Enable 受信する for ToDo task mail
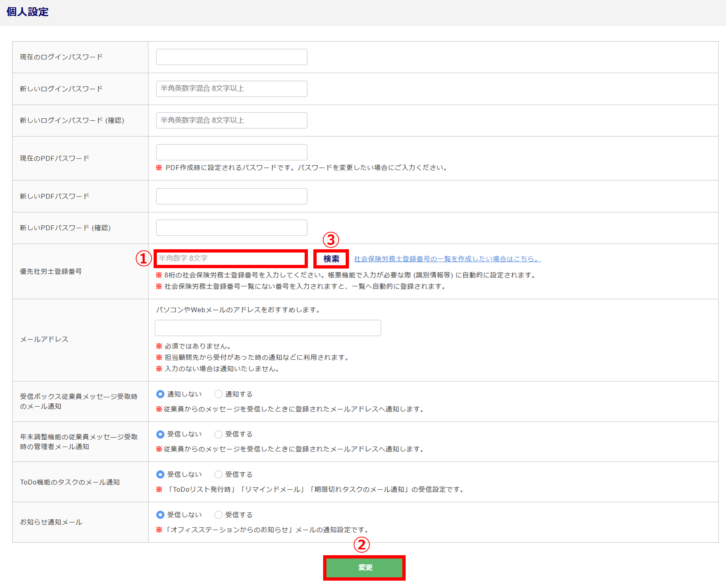Screen dimensions: 728x585 coord(218,475)
